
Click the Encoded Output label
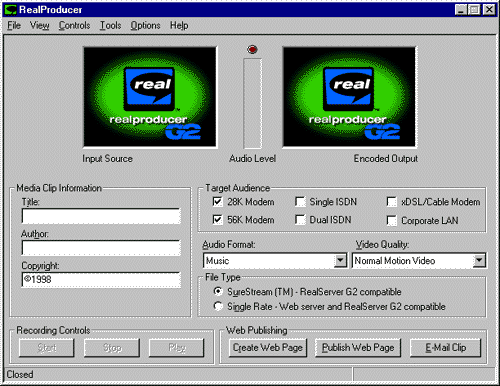click(386, 159)
